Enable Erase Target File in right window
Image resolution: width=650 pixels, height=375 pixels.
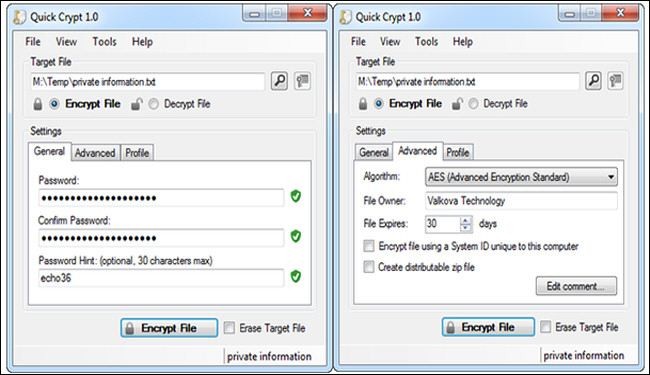coord(546,327)
